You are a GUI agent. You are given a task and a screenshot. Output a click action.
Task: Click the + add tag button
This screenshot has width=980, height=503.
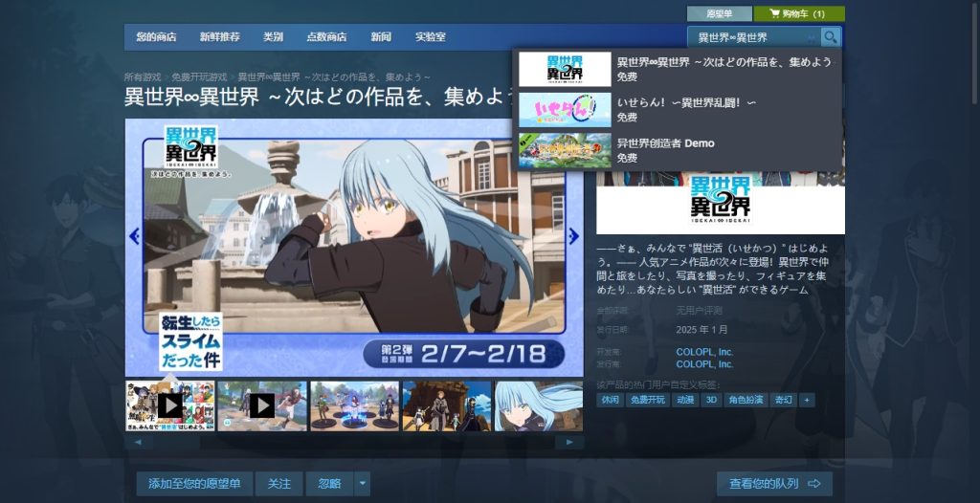[807, 400]
